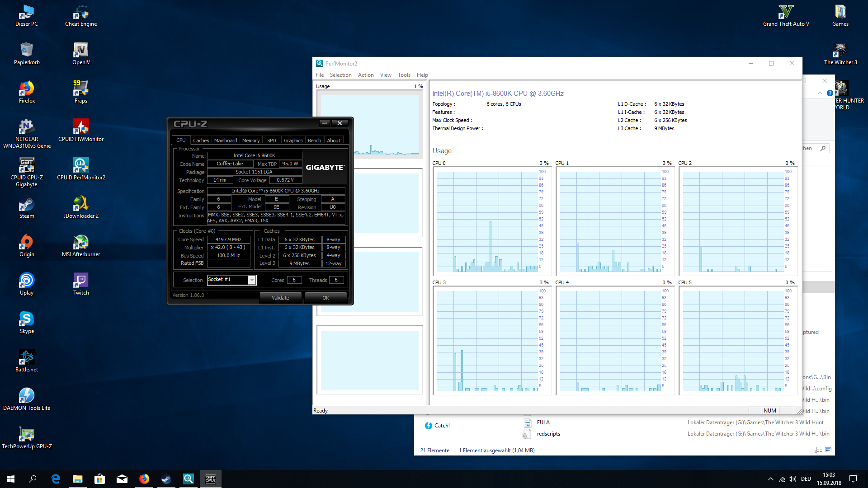Click the CPU-Z icon on the taskbar
Viewport: 868px width, 488px height.
211,479
